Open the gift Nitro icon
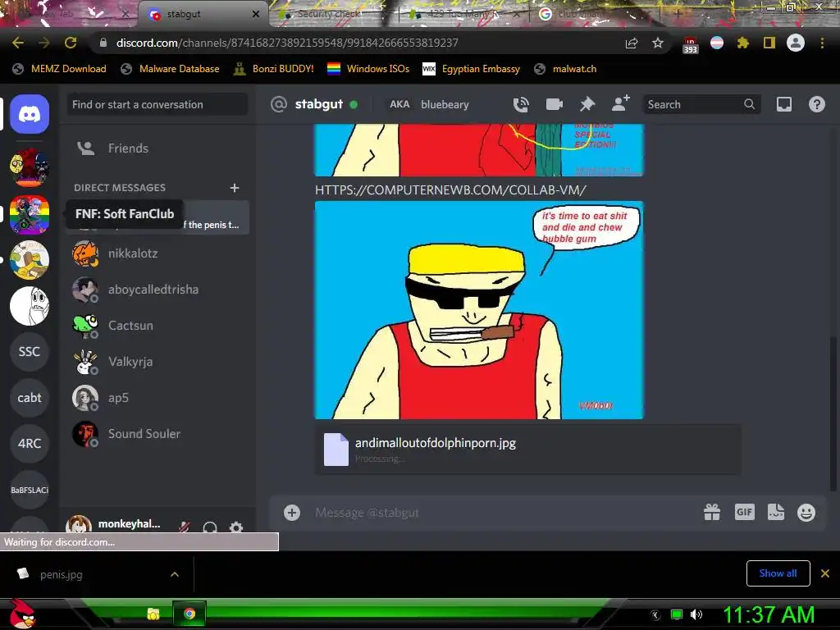840x630 pixels. click(x=712, y=513)
